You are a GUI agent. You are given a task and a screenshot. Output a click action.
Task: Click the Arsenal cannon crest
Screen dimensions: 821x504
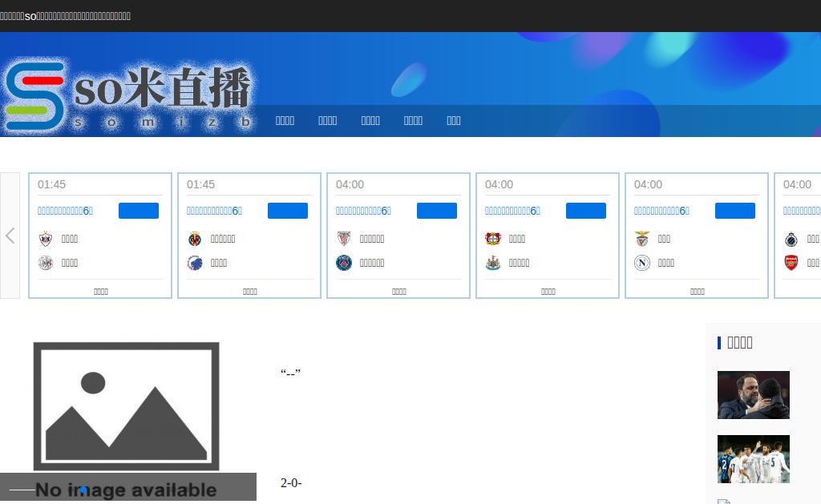pos(791,263)
